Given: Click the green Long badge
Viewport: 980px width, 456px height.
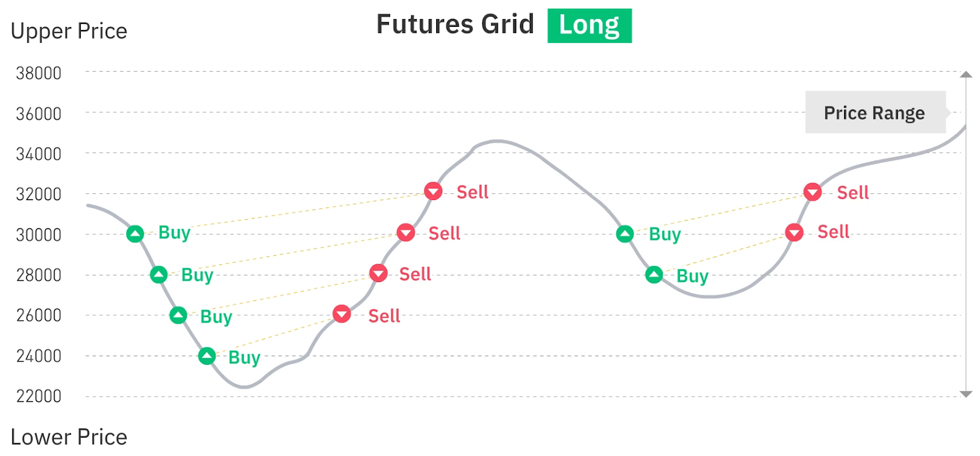Looking at the screenshot, I should (589, 26).
